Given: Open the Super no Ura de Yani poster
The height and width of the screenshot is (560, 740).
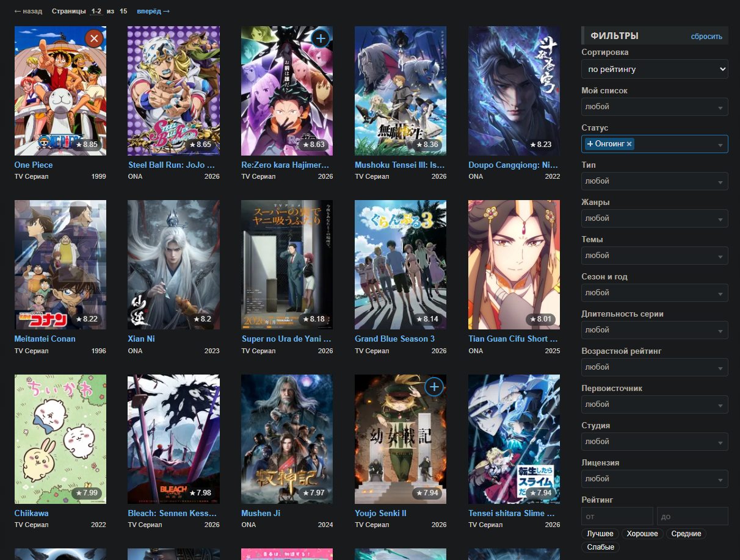Looking at the screenshot, I should click(x=287, y=265).
